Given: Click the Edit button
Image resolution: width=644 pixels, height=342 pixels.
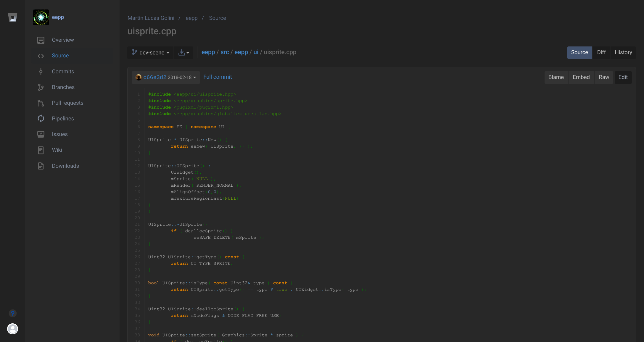Looking at the screenshot, I should pos(623,77).
